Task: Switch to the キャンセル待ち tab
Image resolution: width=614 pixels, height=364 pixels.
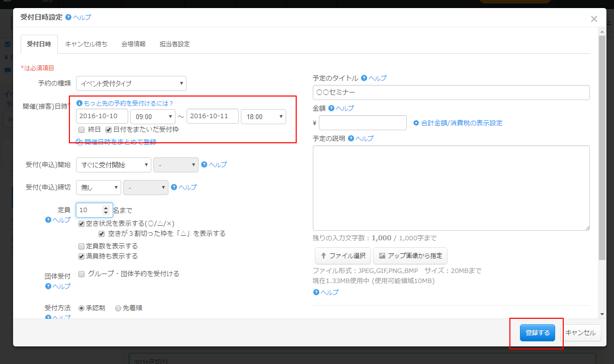Action: [86, 44]
